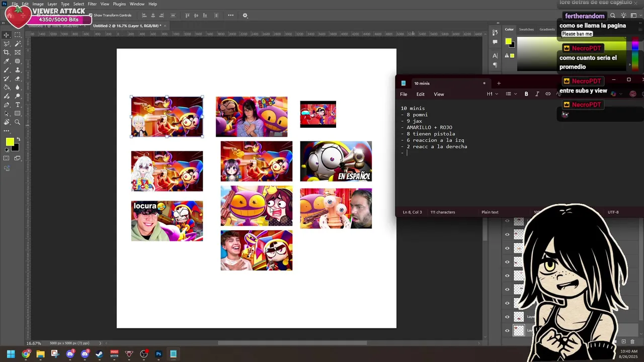The image size is (644, 362).
Task: Select the Paint Bucket tool
Action: [x=7, y=87]
